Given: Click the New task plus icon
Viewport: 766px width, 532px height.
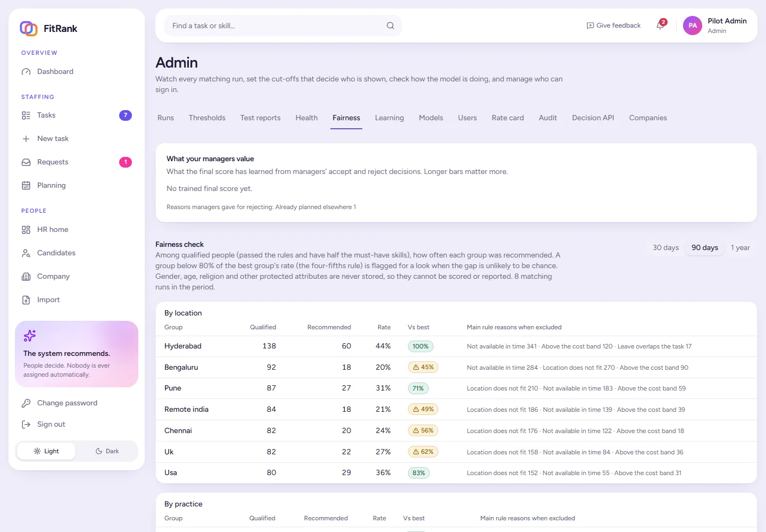Looking at the screenshot, I should point(26,139).
